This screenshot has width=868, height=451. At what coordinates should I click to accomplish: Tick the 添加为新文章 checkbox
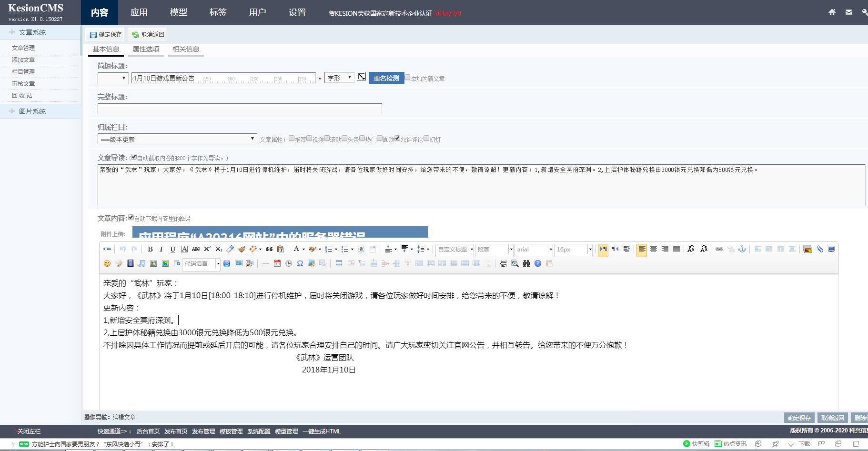pos(407,77)
